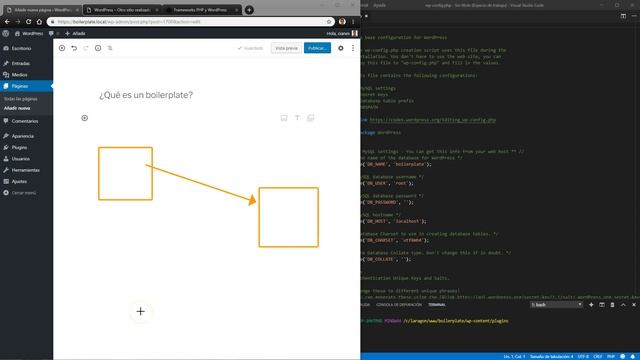Click WordPress site name in admin bar

[29, 33]
